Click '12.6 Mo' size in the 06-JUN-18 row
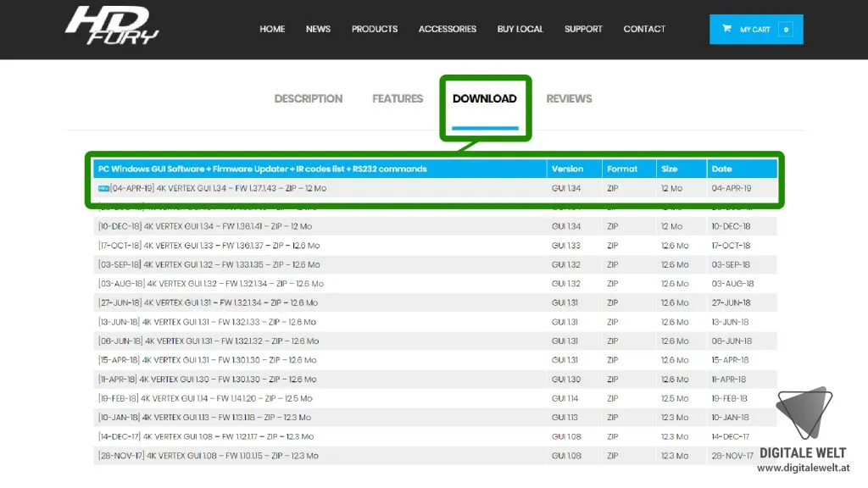 (675, 341)
